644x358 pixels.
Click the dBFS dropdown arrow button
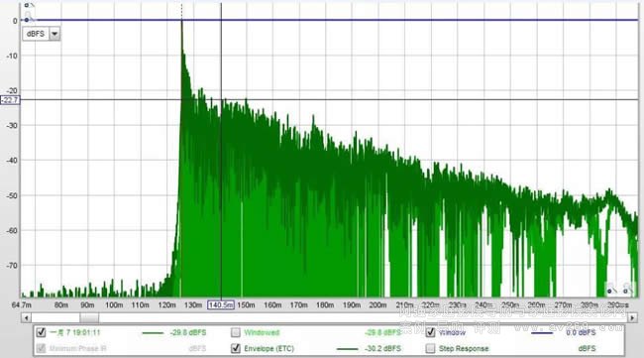[54, 34]
